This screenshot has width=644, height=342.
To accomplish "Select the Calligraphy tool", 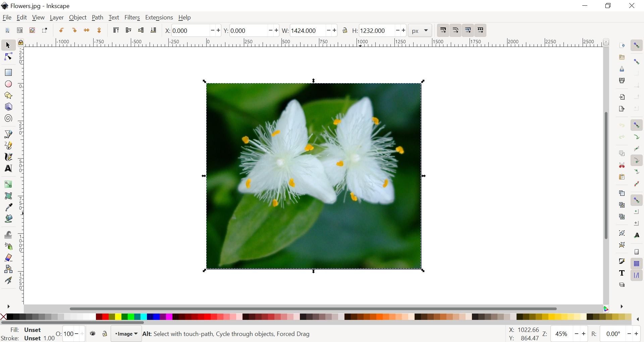I will [8, 157].
